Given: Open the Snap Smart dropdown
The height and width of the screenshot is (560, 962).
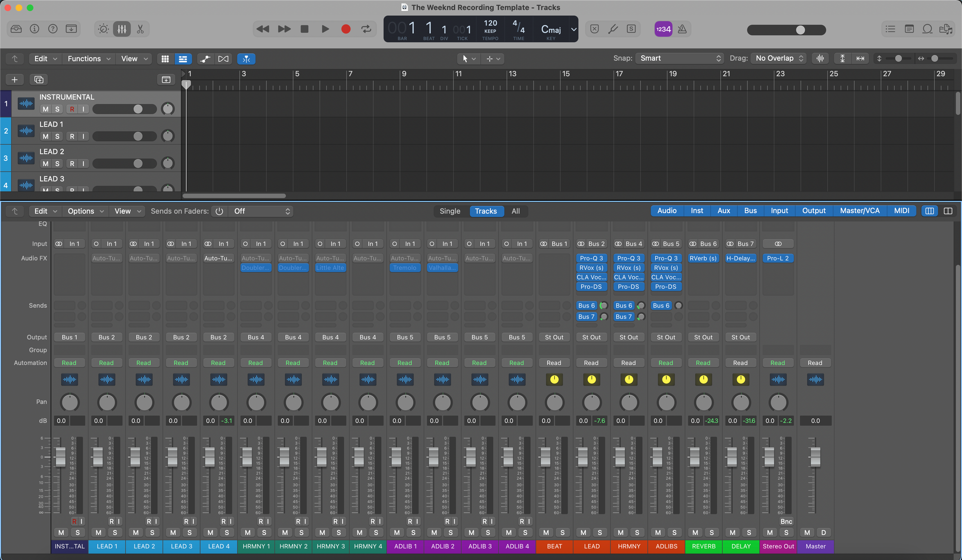Looking at the screenshot, I should 680,58.
